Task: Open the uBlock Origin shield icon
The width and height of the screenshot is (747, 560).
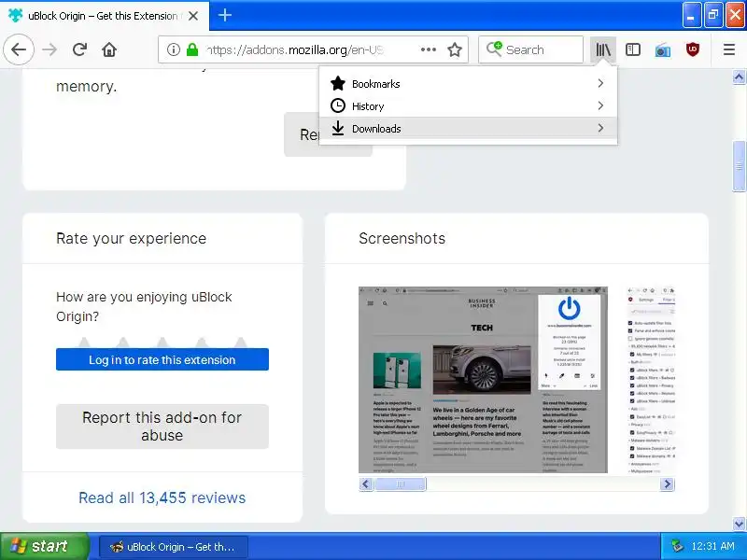Action: [x=693, y=49]
